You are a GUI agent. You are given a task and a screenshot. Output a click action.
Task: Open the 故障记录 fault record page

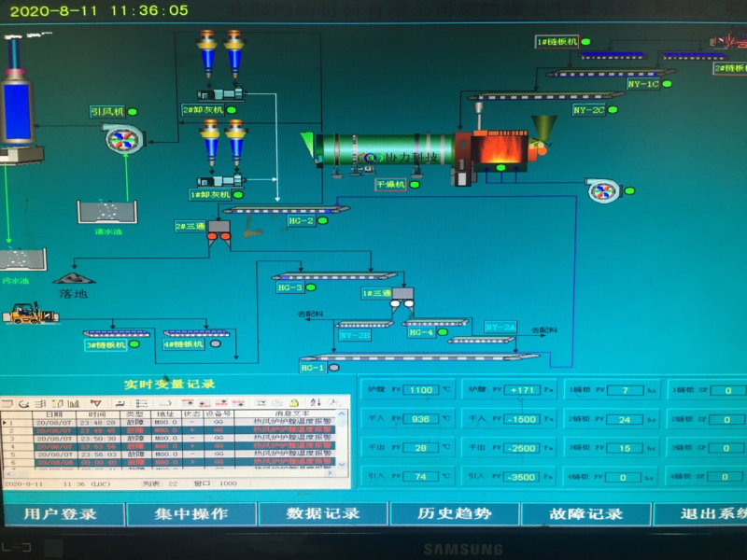click(x=585, y=513)
